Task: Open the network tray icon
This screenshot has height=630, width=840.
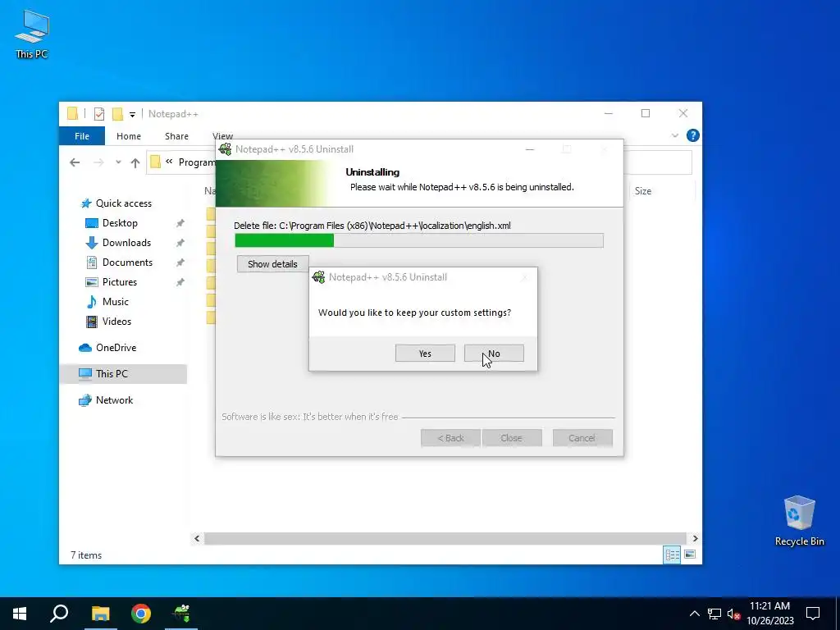Action: pos(714,614)
